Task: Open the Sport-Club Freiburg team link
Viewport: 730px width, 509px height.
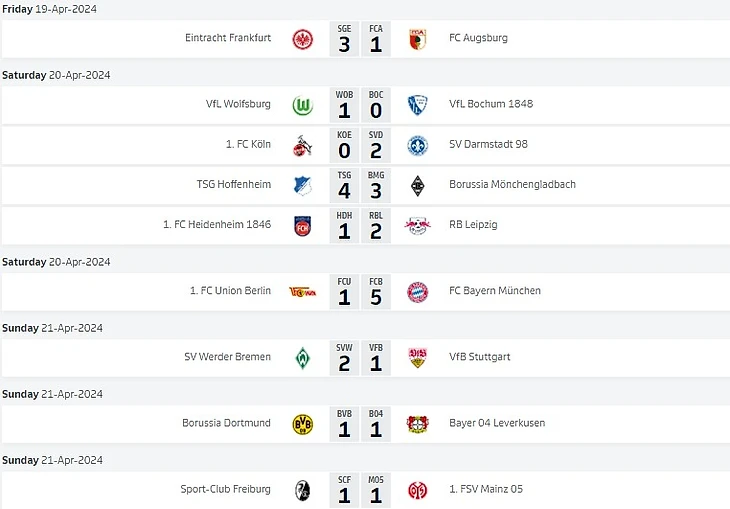Action: pyautogui.click(x=226, y=490)
